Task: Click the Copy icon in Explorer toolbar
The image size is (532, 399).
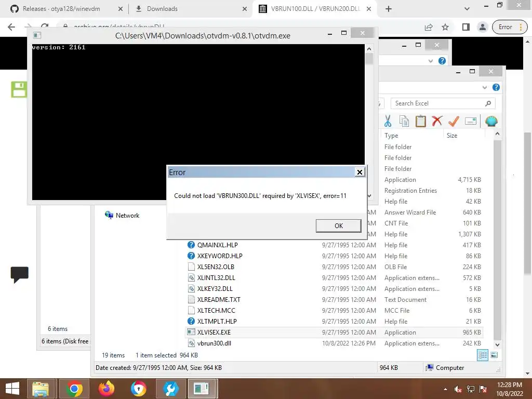Action: point(404,121)
